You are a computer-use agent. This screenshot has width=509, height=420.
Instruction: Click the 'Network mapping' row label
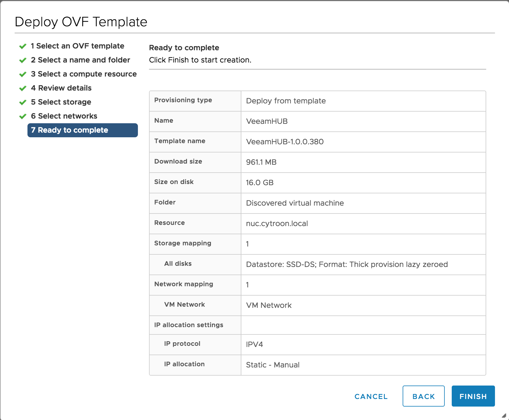click(x=183, y=284)
